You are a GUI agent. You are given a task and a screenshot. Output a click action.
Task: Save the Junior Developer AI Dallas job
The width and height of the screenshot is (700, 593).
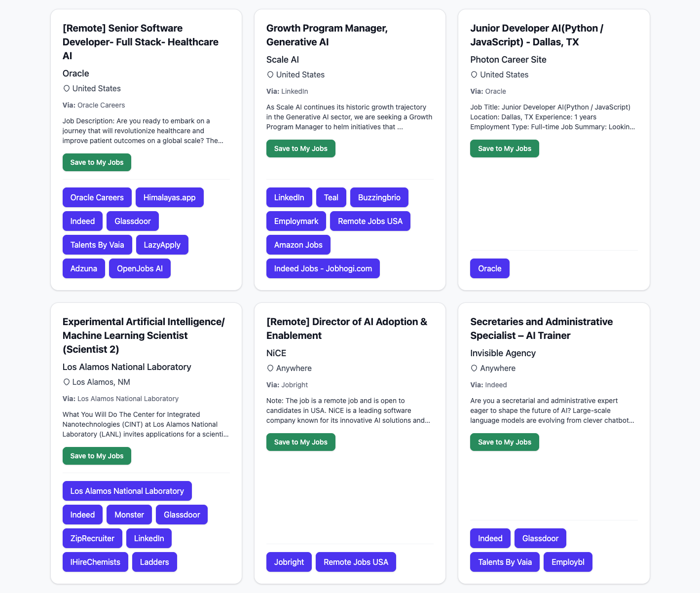(504, 148)
